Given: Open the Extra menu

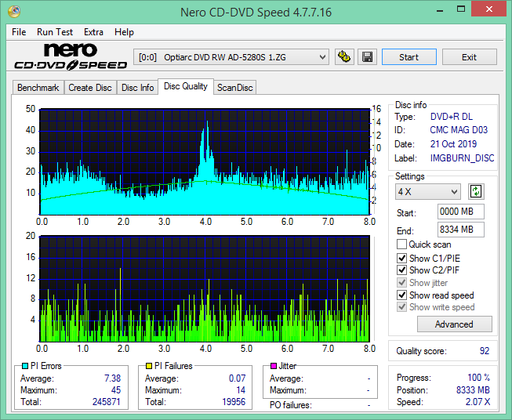Looking at the screenshot, I should tap(93, 32).
